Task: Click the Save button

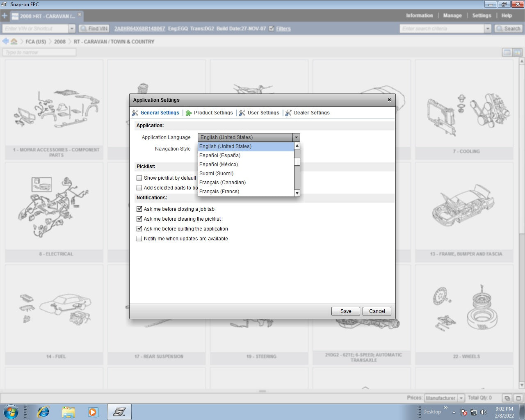Action: (x=346, y=311)
